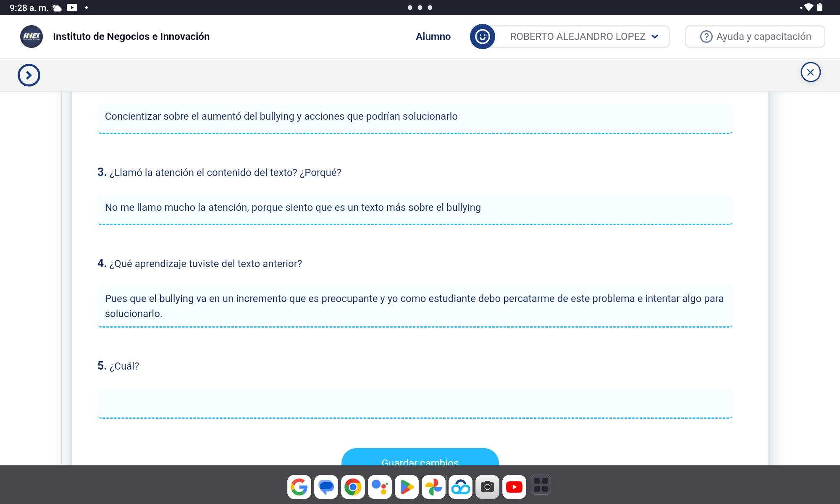Open Google Messages from the dock

(x=326, y=487)
